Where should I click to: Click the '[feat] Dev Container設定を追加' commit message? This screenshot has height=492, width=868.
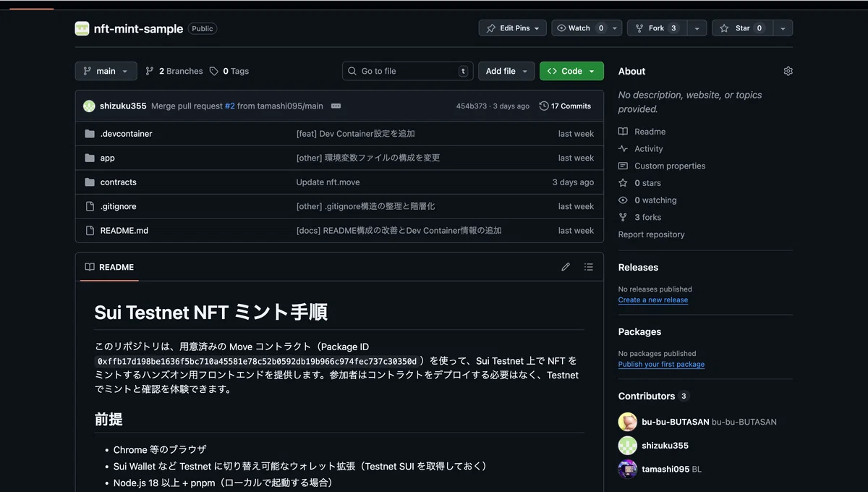(x=356, y=134)
